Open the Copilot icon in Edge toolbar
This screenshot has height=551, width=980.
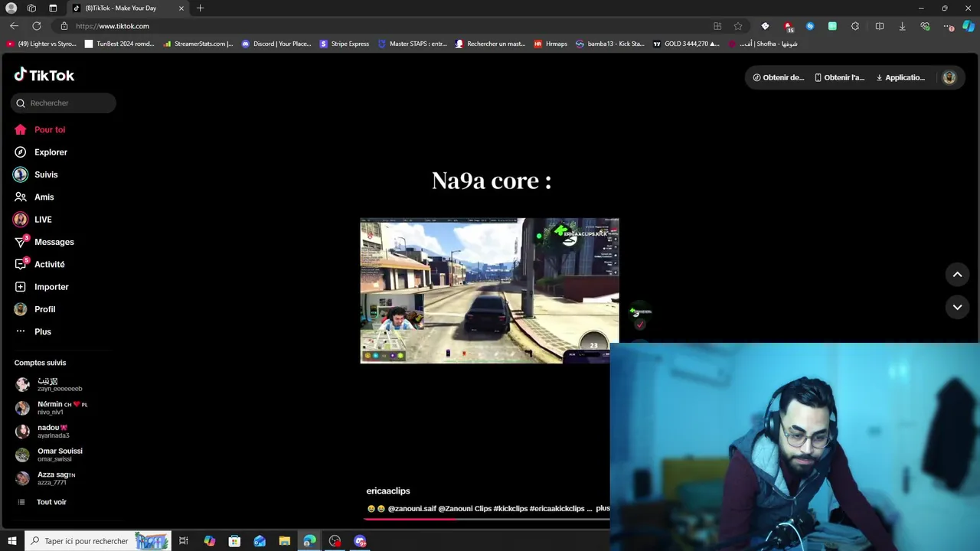tap(969, 26)
